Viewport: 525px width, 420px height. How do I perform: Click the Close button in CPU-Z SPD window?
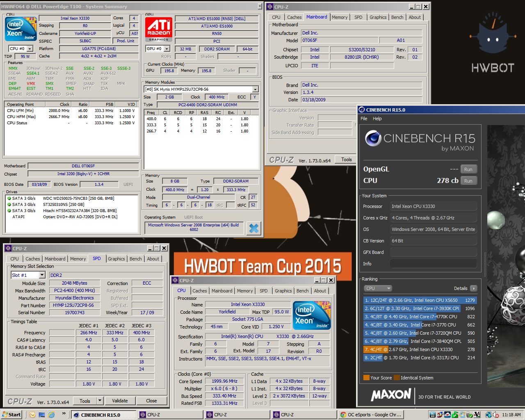151,401
